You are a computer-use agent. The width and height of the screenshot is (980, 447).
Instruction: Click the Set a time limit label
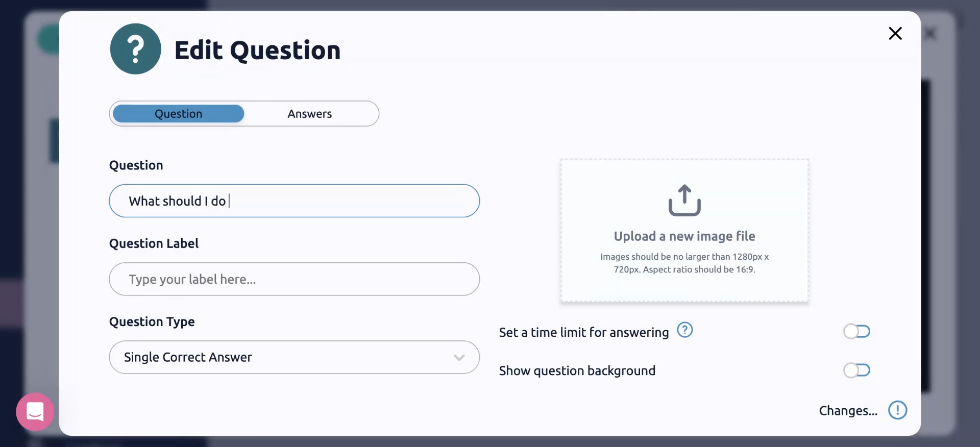tap(583, 333)
